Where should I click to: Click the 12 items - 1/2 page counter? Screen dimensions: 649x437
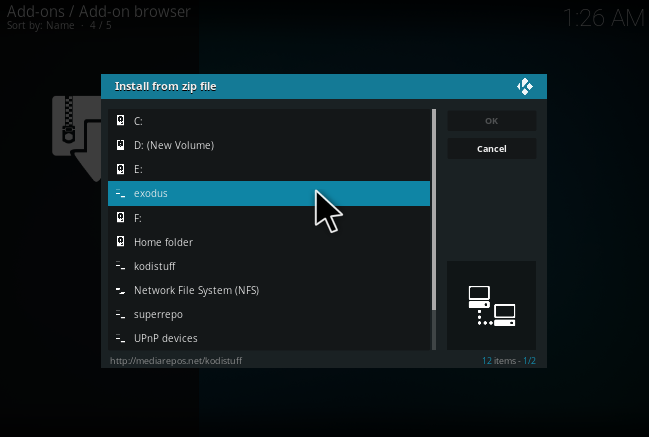pyautogui.click(x=509, y=360)
